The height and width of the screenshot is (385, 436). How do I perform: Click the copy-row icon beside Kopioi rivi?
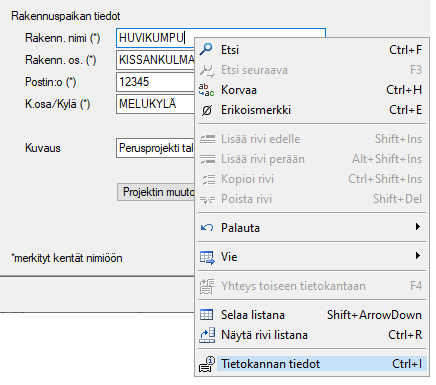[x=208, y=179]
